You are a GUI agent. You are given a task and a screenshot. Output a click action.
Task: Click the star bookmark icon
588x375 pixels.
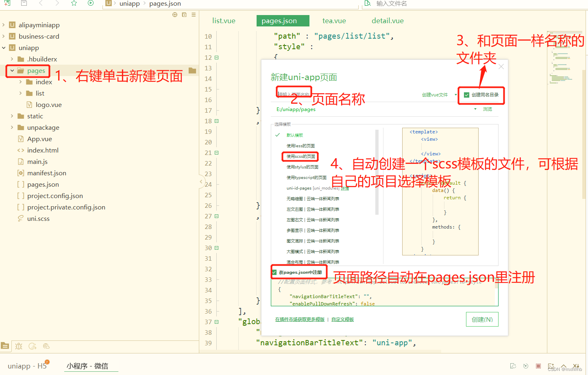pos(74,3)
